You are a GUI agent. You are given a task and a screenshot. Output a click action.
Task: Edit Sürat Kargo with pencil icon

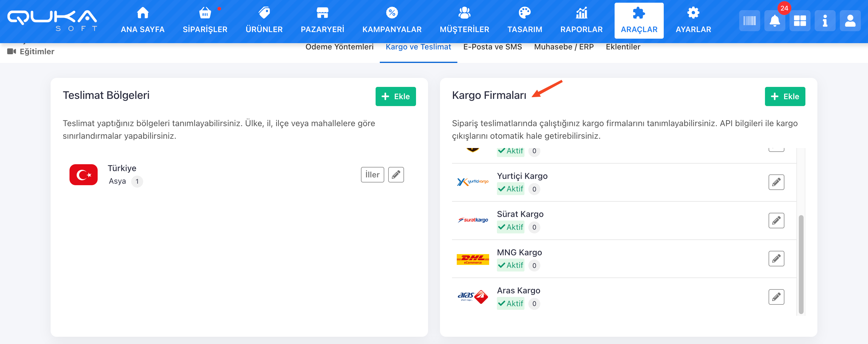point(776,221)
